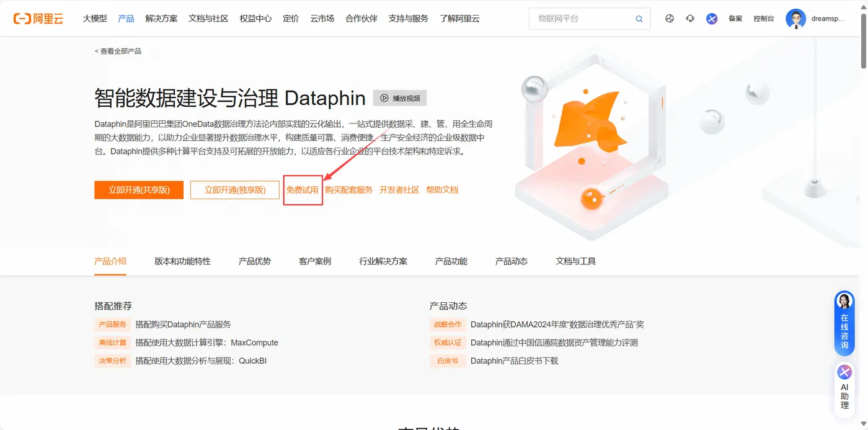This screenshot has width=868, height=430.
Task: Click the 产品服务 tag
Action: (112, 325)
